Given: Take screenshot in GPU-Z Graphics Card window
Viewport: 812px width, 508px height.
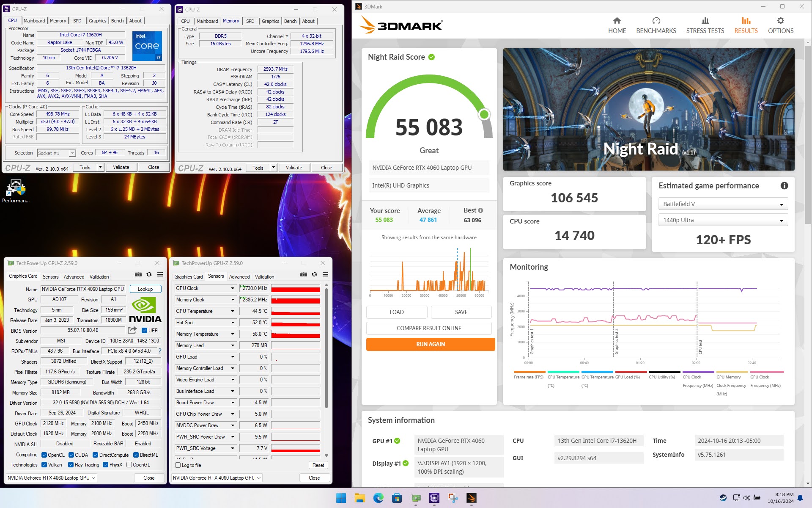Looking at the screenshot, I should [138, 274].
